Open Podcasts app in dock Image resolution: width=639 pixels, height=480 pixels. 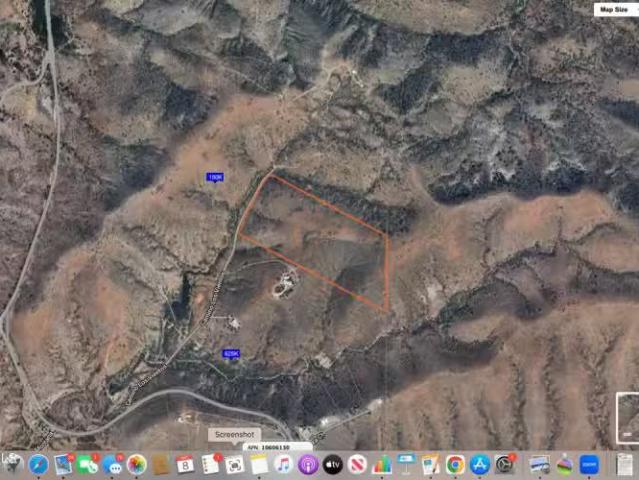(x=308, y=464)
